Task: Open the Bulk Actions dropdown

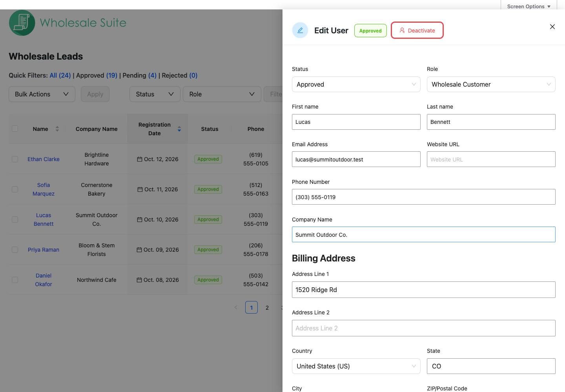Action: [42, 94]
